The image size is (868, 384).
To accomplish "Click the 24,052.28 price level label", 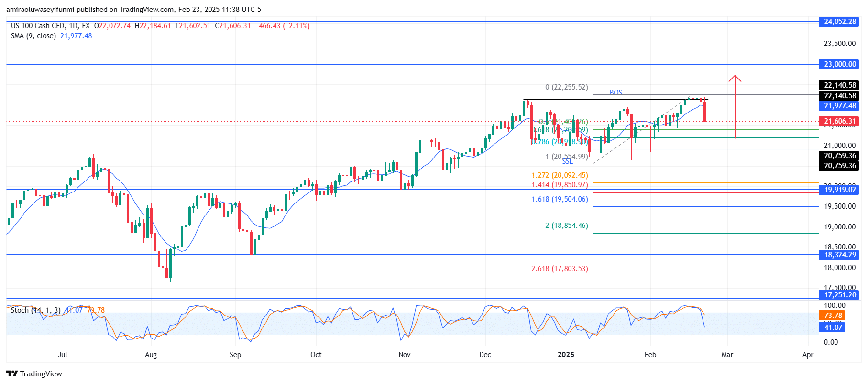I will (x=839, y=22).
